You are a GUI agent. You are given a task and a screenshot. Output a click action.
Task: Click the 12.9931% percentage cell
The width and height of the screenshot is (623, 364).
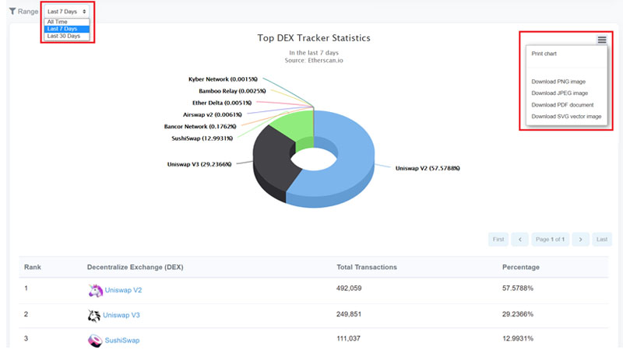[518, 338]
